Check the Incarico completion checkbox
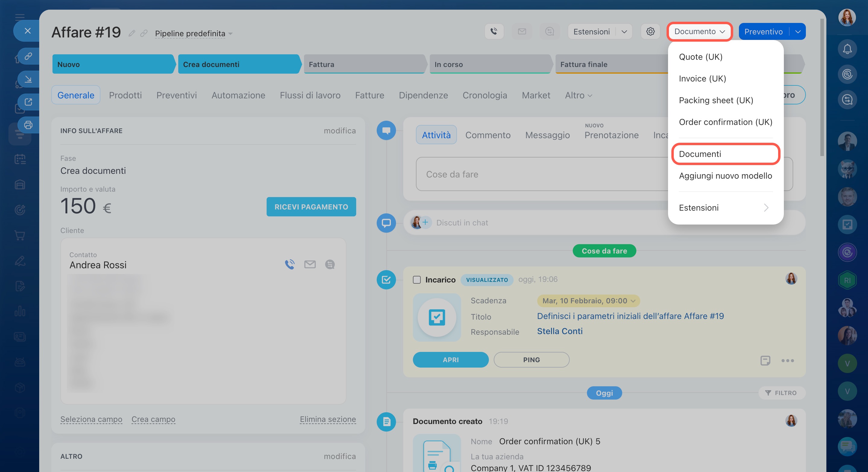868x472 pixels. coord(417,280)
